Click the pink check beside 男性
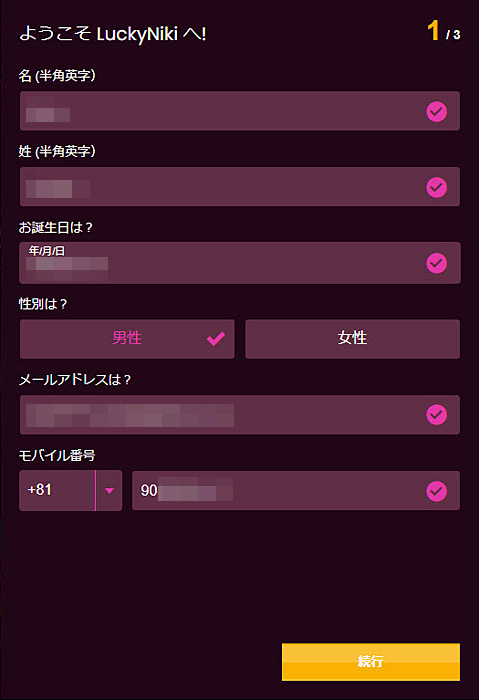 coord(216,338)
